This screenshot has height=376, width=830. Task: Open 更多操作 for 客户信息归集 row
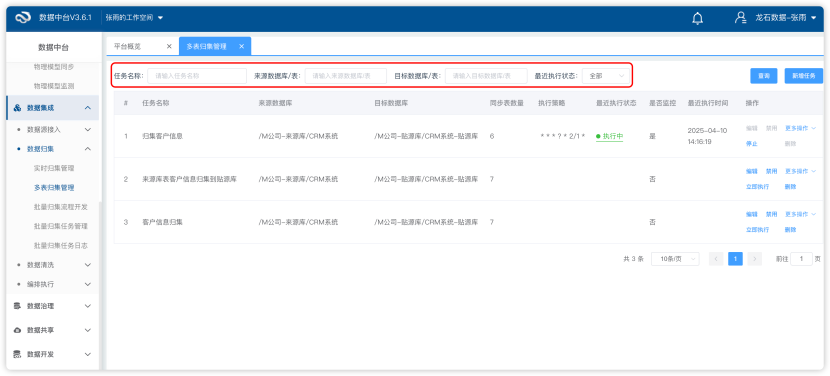pyautogui.click(x=800, y=214)
